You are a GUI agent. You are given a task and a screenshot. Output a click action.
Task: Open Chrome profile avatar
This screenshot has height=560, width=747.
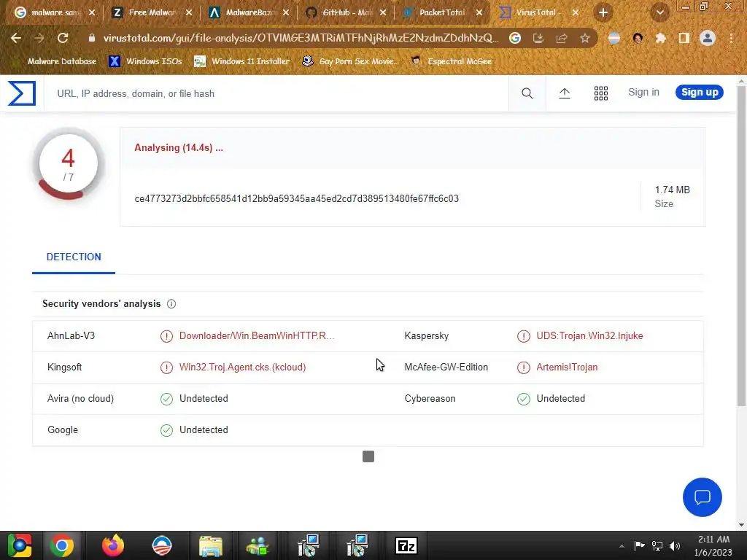tap(708, 38)
